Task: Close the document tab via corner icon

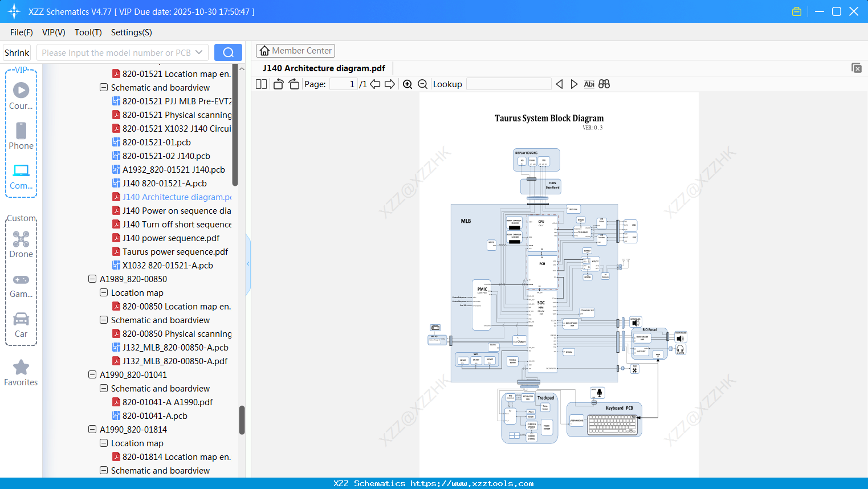Action: [x=856, y=68]
